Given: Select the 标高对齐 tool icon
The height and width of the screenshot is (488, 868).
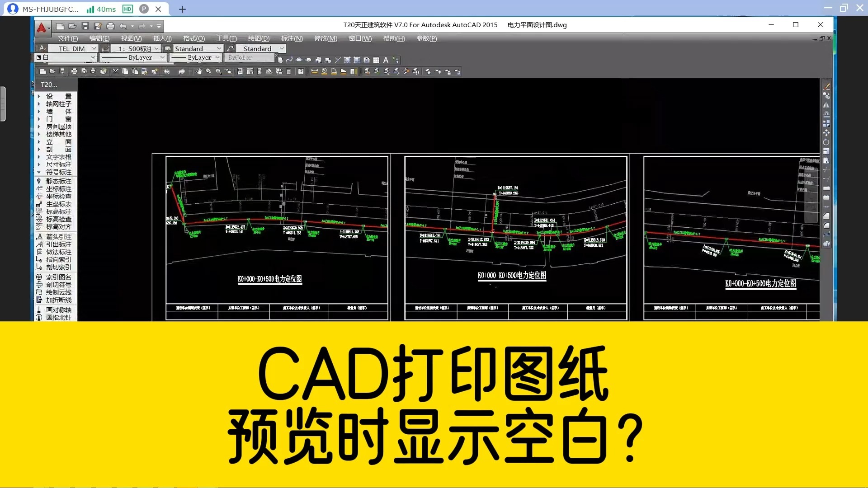Looking at the screenshot, I should pos(40,226).
